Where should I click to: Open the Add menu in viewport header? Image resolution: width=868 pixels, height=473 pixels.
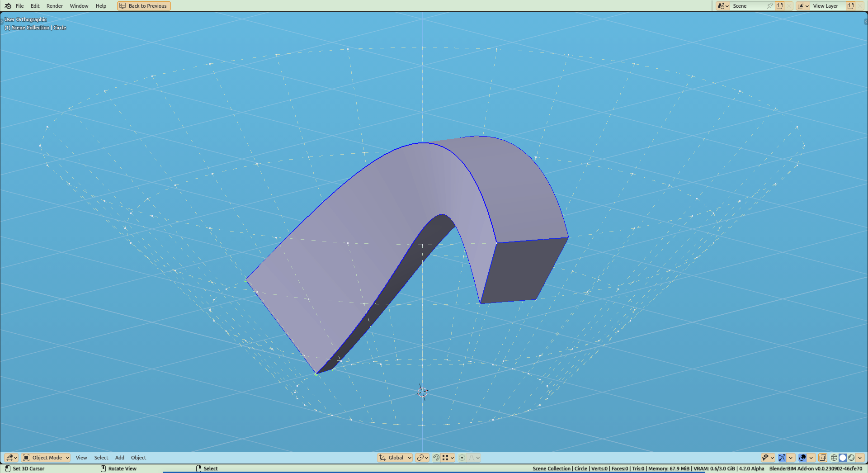click(x=119, y=458)
